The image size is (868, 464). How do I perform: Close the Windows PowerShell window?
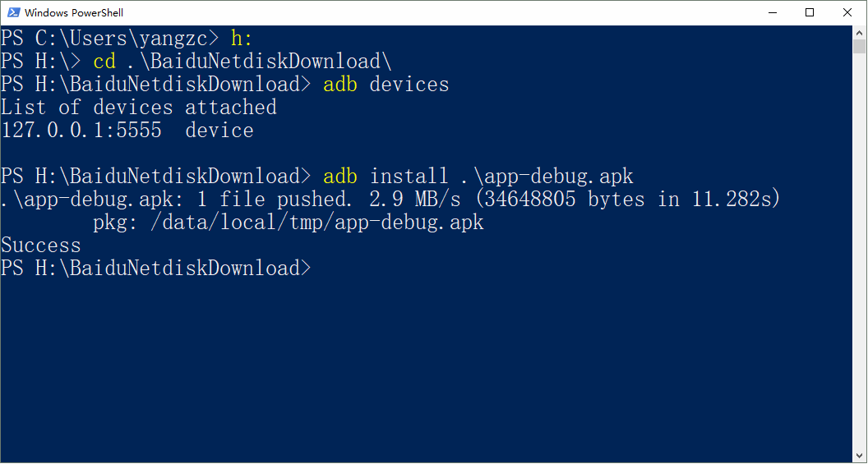tap(847, 12)
